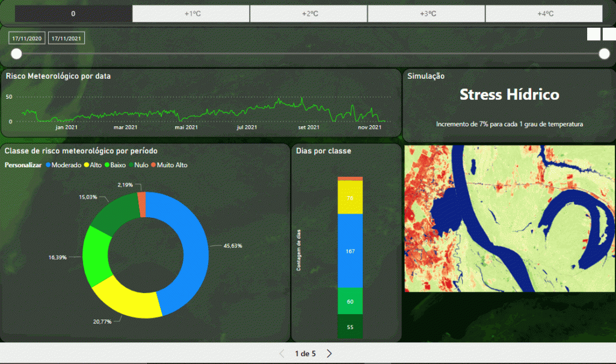Toggle Muito Alto legend entry
The height and width of the screenshot is (364, 616).
169,165
